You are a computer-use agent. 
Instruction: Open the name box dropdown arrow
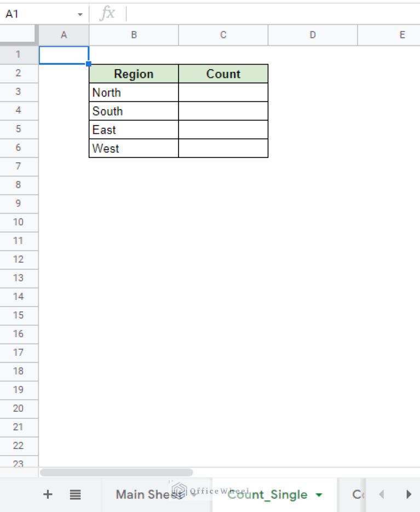point(79,14)
